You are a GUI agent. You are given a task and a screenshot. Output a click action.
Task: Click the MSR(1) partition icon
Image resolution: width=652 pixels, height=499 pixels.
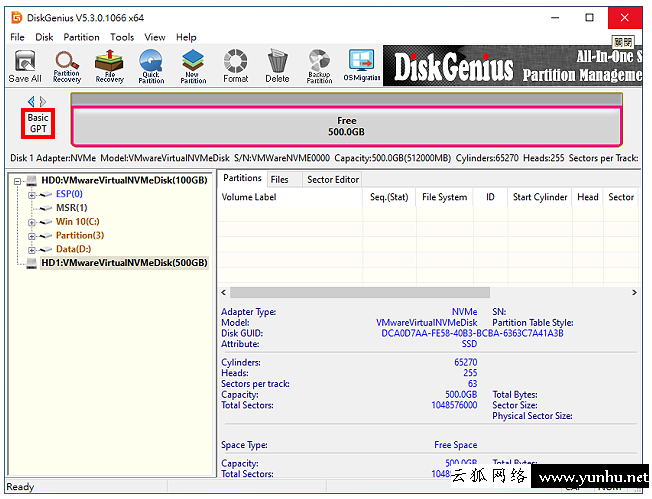[x=46, y=208]
